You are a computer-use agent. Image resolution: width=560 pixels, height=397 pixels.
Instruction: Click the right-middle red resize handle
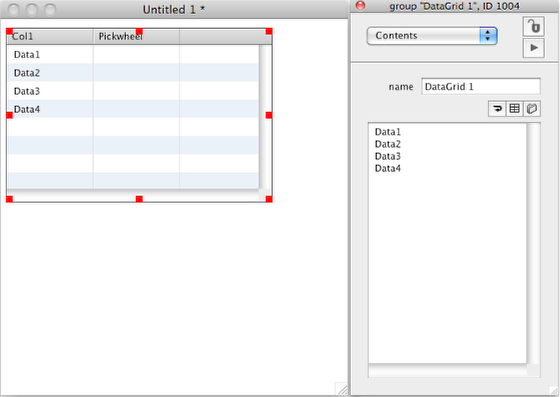pyautogui.click(x=269, y=115)
